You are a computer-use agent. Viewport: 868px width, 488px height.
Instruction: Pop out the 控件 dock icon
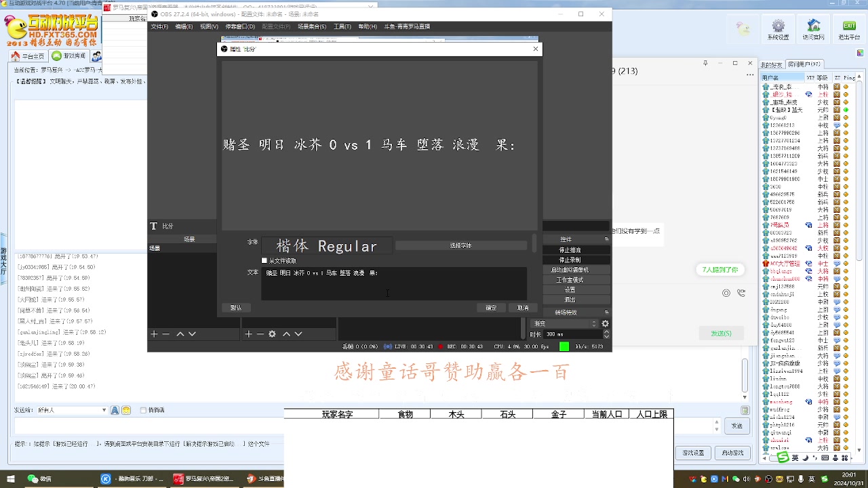(x=607, y=239)
